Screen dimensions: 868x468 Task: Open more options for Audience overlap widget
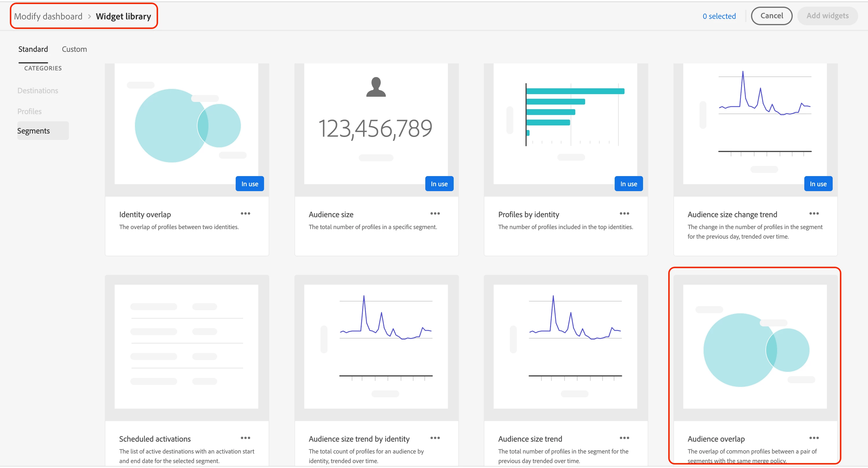coord(813,438)
